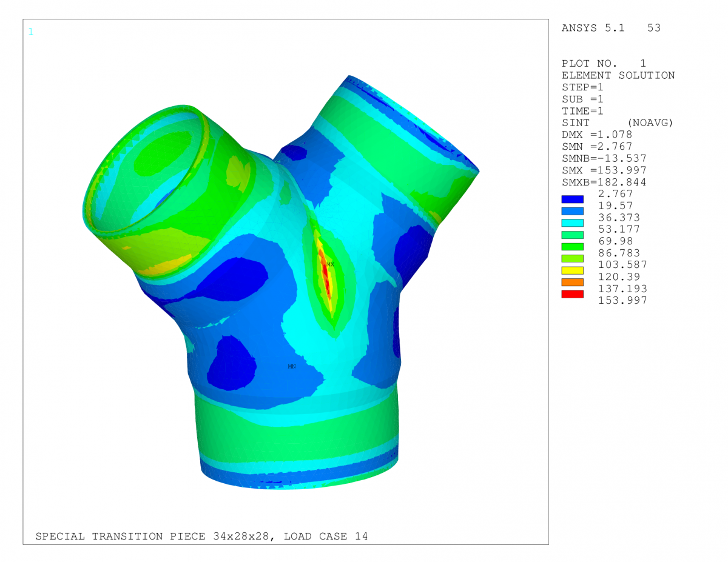Click the "ANSYS 5.1" header text
The width and height of the screenshot is (728, 562).
[x=593, y=28]
